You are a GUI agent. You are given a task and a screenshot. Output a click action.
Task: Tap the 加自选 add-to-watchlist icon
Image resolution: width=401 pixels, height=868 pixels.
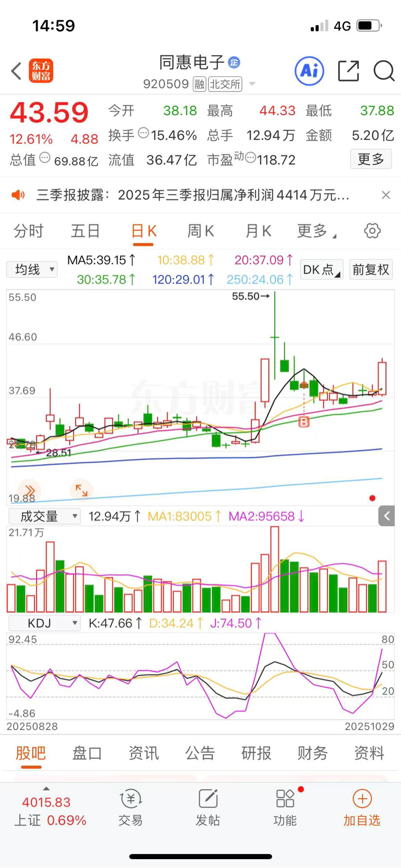click(362, 807)
